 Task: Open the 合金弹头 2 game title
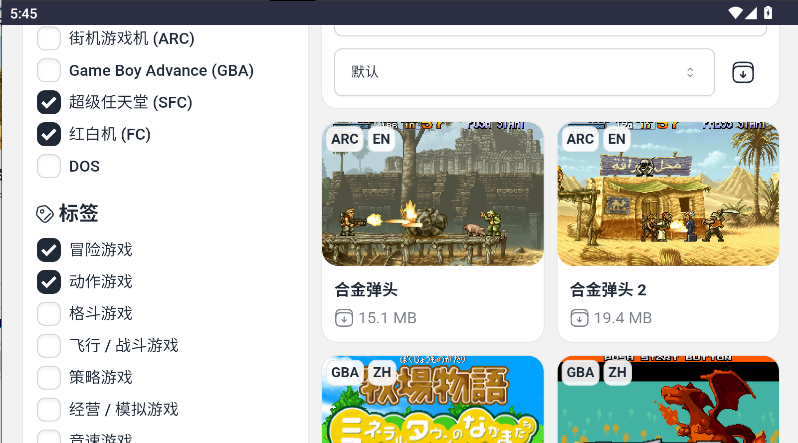tap(608, 290)
